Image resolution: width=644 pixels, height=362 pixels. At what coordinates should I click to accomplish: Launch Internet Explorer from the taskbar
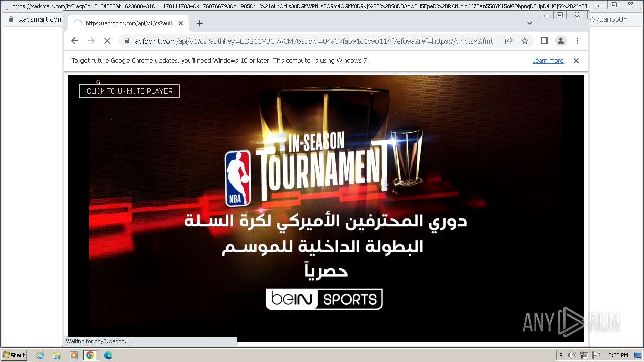[x=40, y=355]
